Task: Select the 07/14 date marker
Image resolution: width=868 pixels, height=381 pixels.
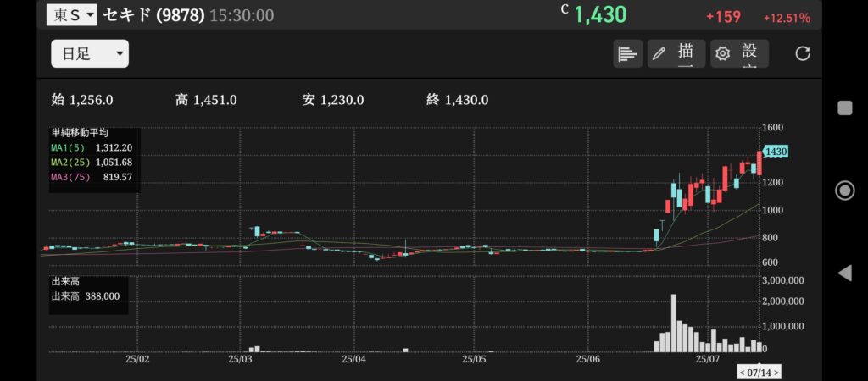Action: (759, 373)
